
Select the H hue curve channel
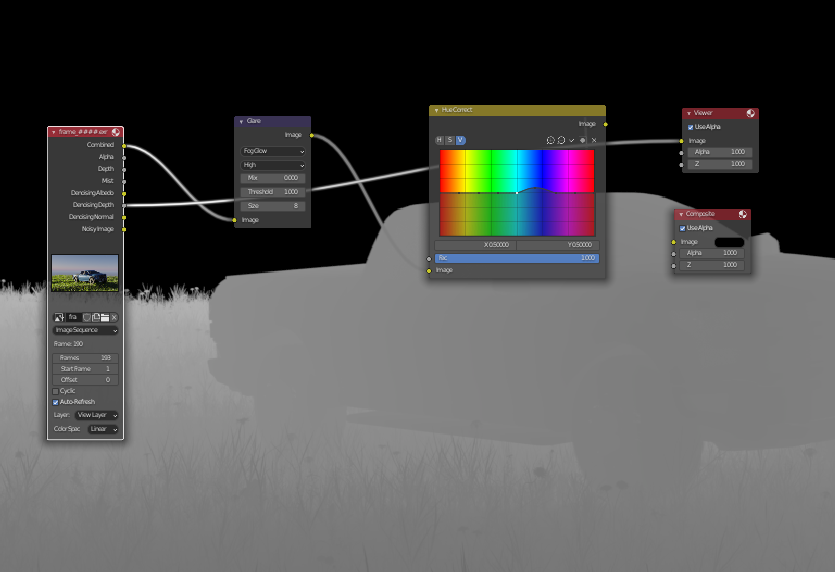439,140
